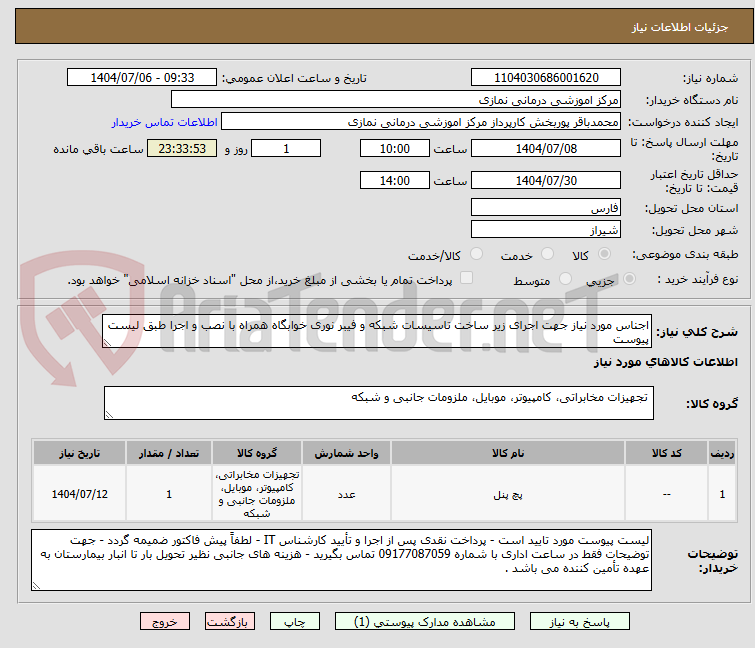Toggle اسناد خزانه اسلامی payment checkbox

466,278
